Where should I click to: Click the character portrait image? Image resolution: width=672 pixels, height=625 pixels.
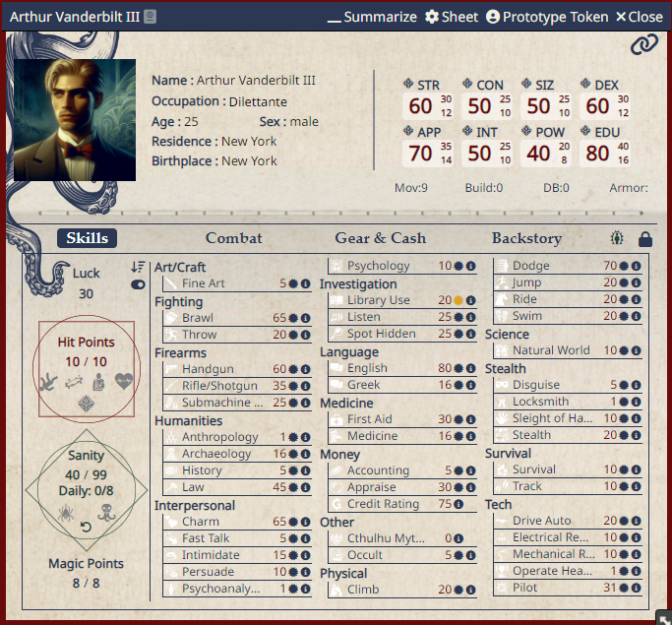[x=75, y=120]
